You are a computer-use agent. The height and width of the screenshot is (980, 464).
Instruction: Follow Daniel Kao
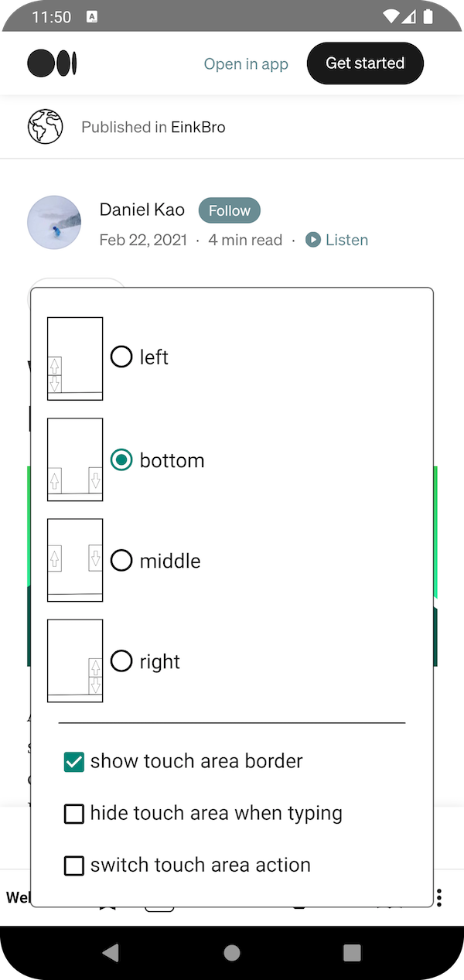(x=230, y=210)
